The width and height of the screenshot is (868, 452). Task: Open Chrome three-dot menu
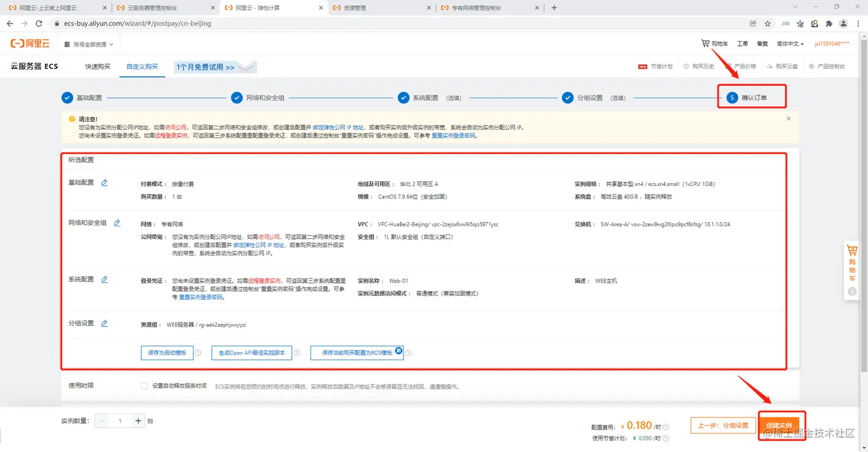[x=858, y=24]
